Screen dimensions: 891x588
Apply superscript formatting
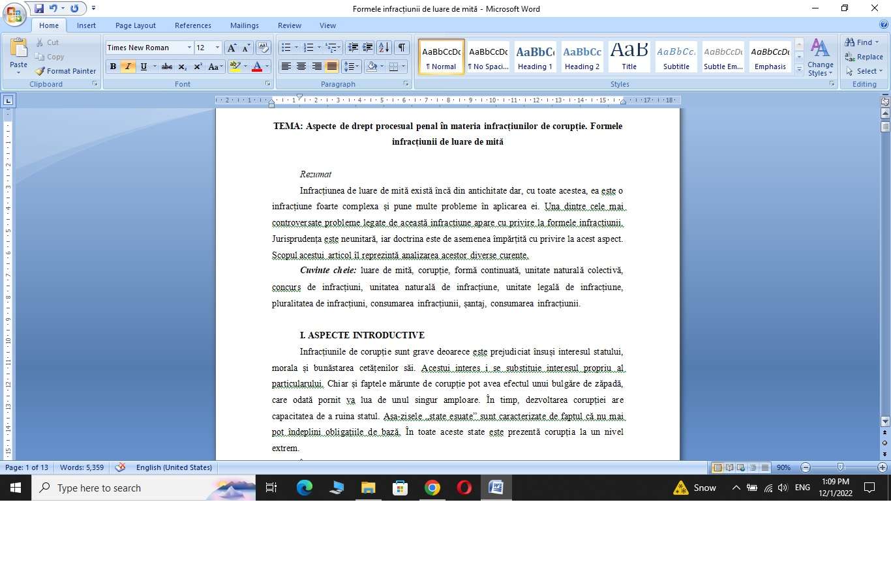198,66
